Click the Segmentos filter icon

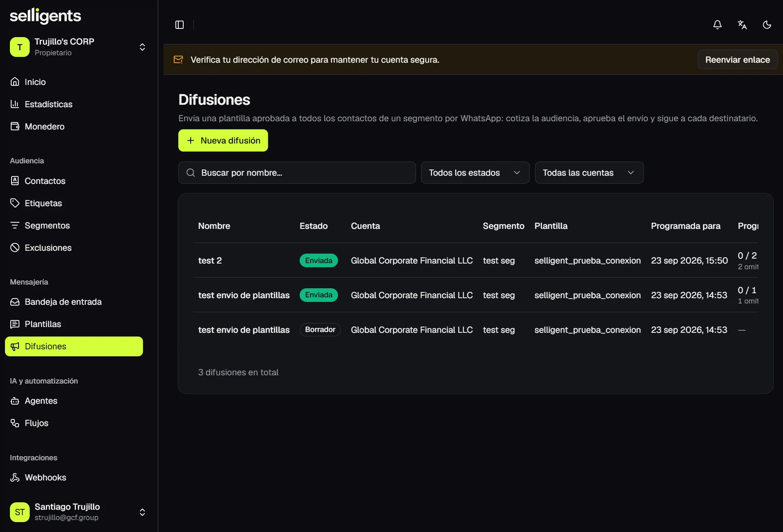click(x=15, y=225)
